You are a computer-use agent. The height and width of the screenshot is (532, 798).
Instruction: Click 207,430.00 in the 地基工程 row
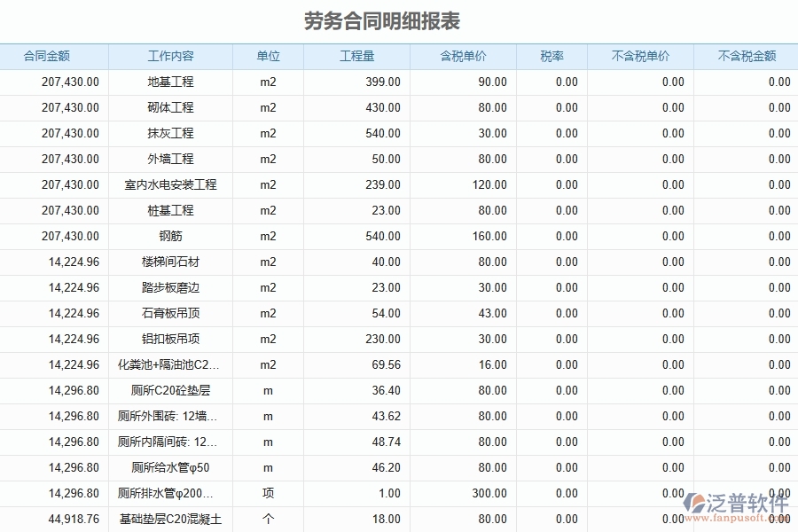(70, 82)
